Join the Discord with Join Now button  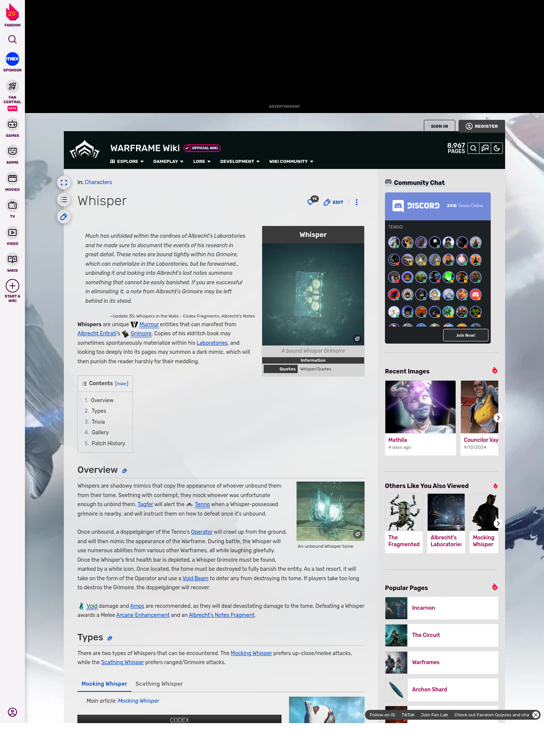[465, 335]
